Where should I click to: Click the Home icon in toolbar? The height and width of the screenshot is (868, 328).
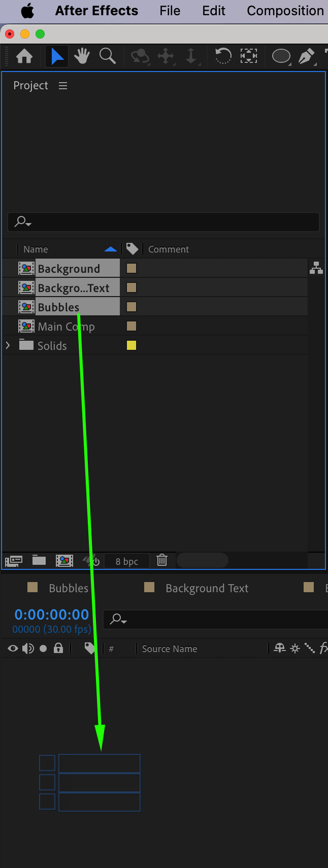coord(24,56)
